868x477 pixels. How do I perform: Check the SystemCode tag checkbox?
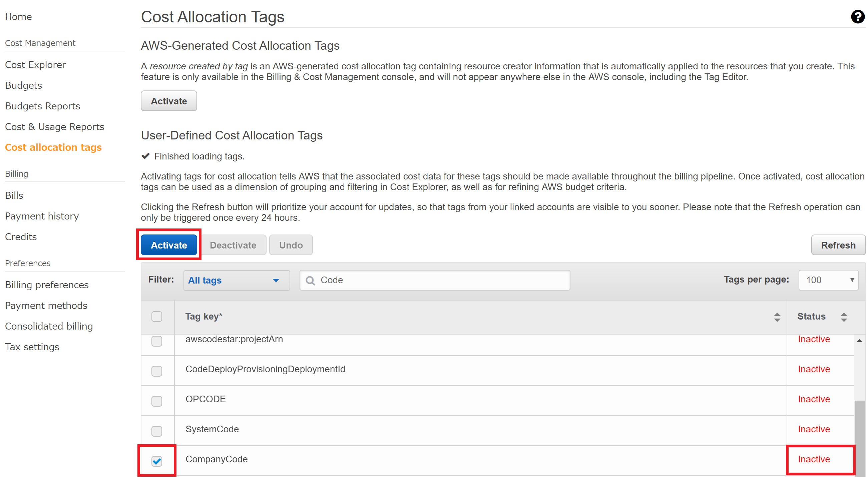[157, 431]
